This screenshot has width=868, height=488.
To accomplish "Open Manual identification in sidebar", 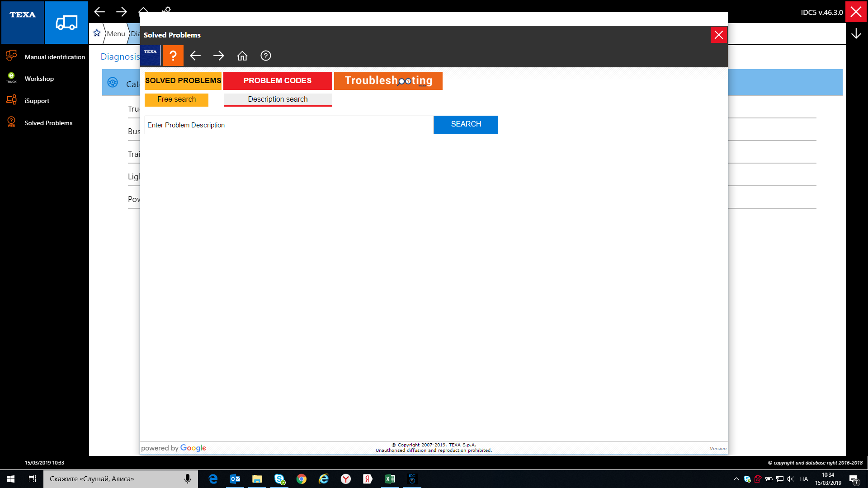I will 54,57.
